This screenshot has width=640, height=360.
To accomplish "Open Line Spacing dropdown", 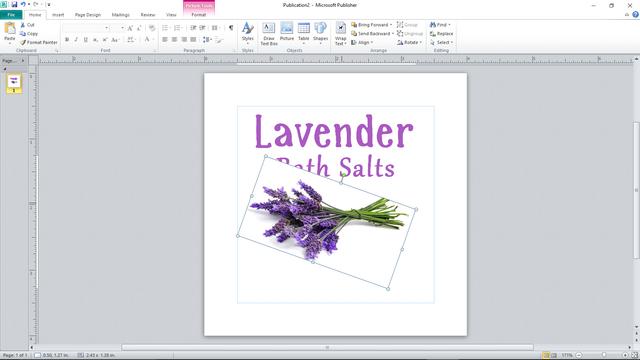I will point(207,40).
